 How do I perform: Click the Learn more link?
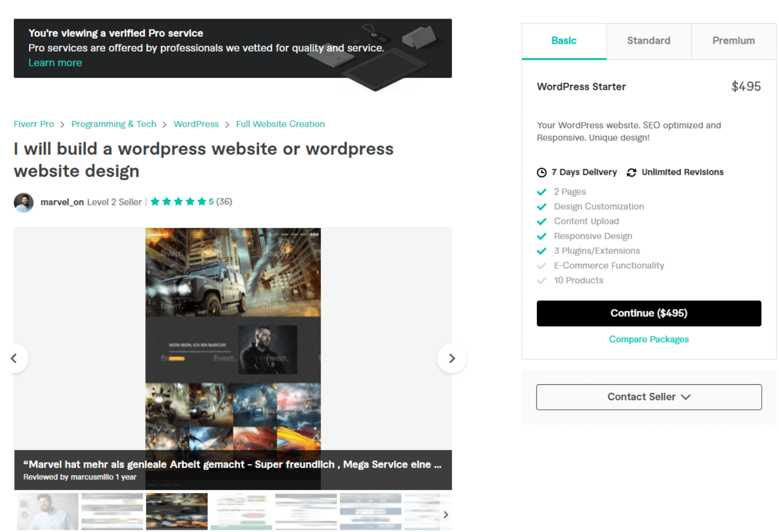coord(55,63)
